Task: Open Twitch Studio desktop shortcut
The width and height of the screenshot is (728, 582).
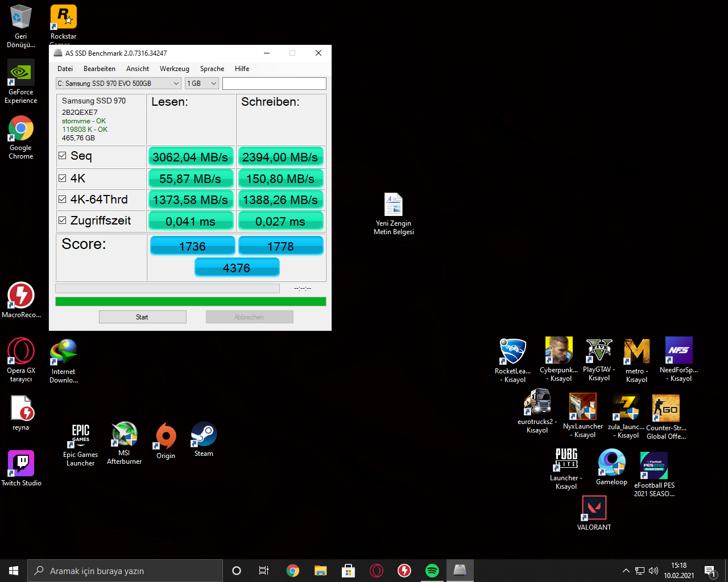Action: point(21,468)
